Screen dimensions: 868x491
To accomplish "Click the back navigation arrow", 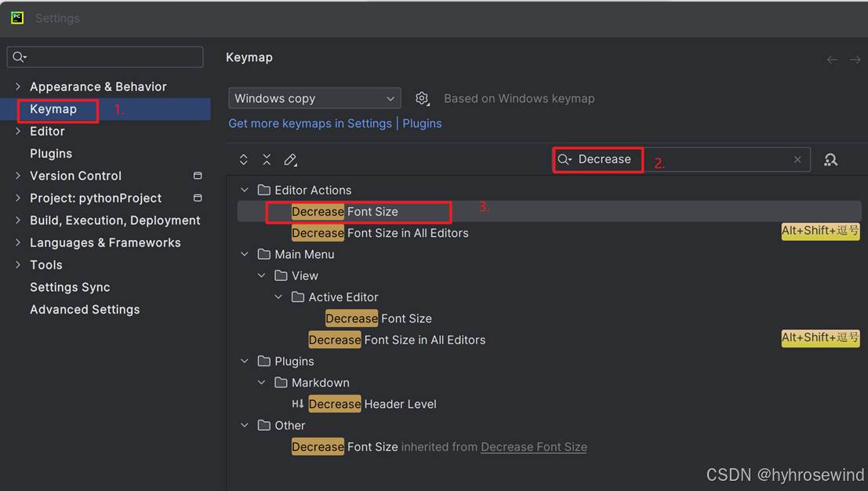I will click(832, 60).
